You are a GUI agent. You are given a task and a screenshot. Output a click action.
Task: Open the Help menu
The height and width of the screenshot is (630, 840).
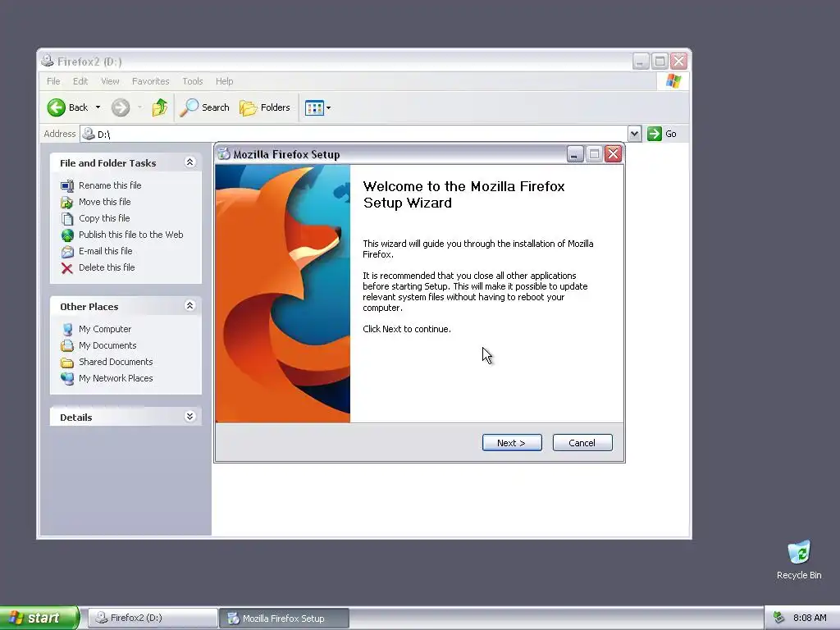225,81
